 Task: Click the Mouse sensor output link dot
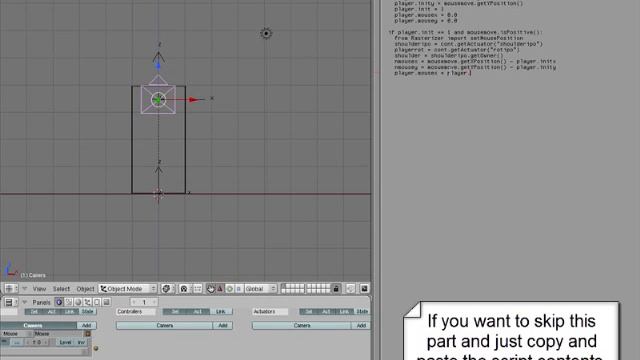[96, 348]
